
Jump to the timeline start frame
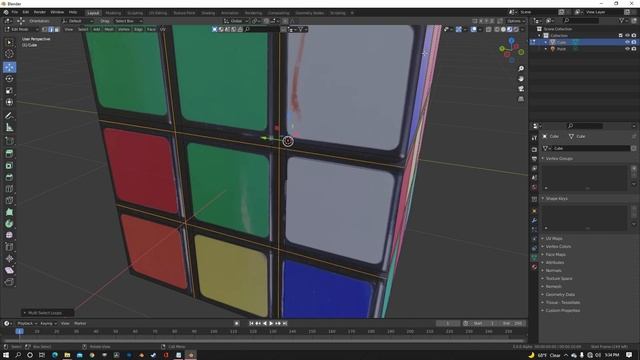pyautogui.click(x=251, y=323)
